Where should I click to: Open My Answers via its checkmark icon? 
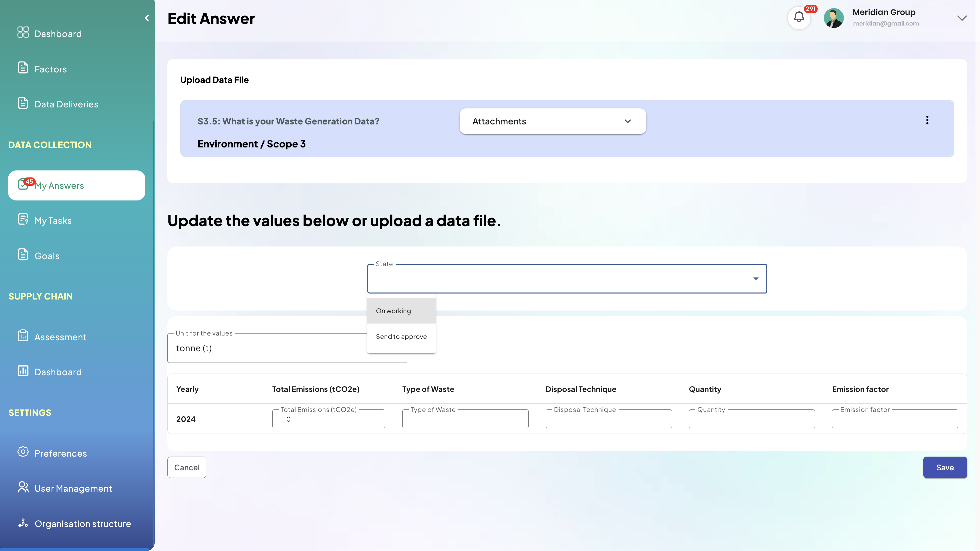(23, 184)
